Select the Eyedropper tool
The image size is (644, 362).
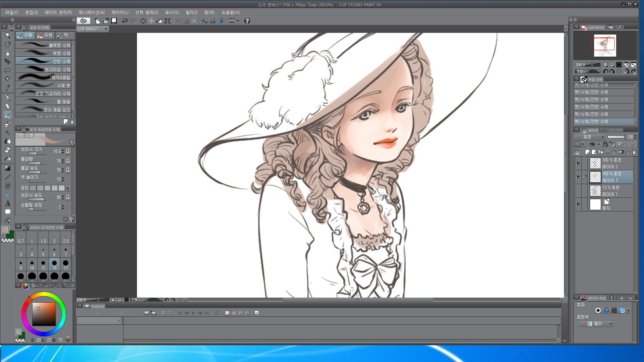click(x=7, y=88)
